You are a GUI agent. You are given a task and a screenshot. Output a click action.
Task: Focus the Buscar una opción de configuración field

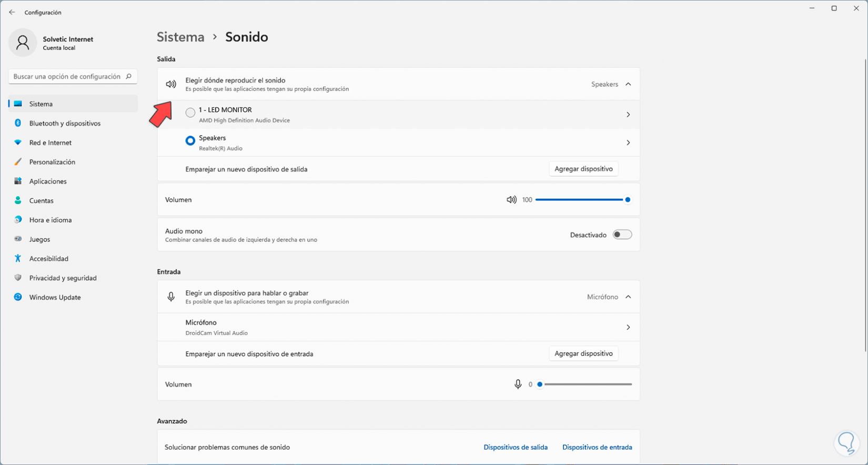pos(67,76)
